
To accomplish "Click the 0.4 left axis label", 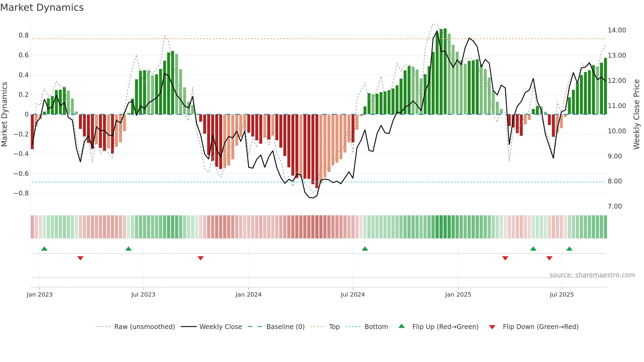I will tap(24, 75).
